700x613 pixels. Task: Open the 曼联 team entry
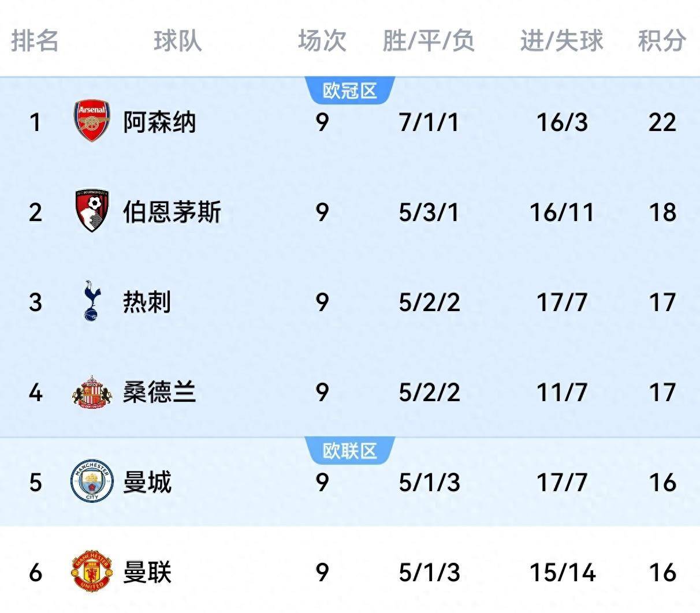(147, 572)
